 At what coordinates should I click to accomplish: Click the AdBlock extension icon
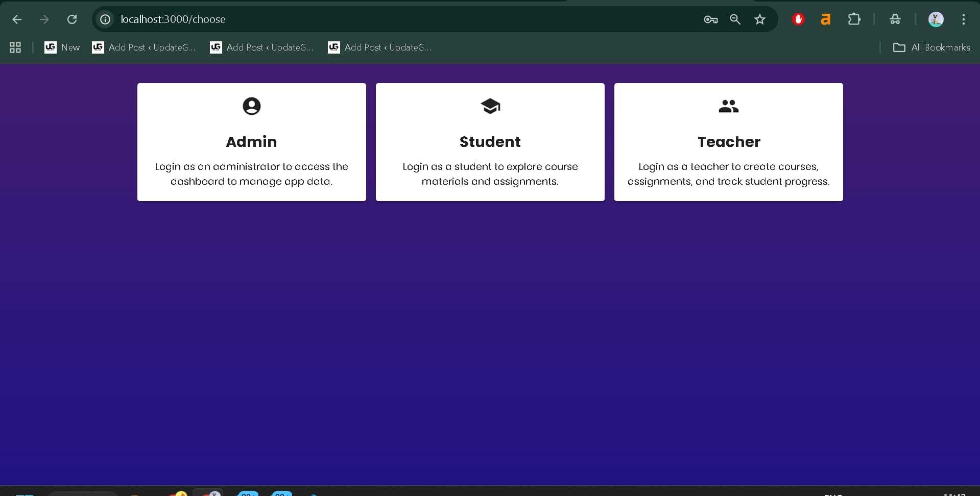pos(798,19)
